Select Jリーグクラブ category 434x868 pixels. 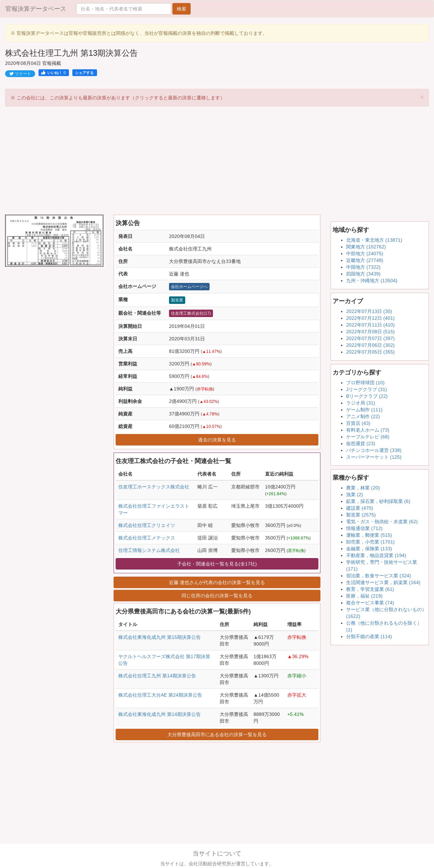tap(366, 389)
